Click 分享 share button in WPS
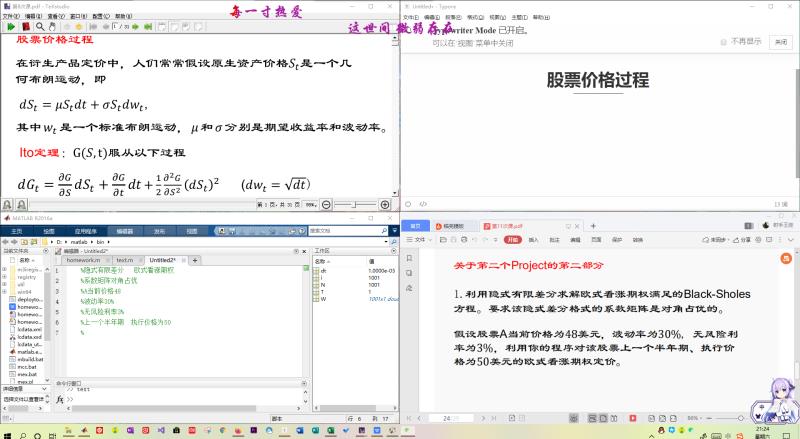The width and height of the screenshot is (800, 439). coord(742,239)
